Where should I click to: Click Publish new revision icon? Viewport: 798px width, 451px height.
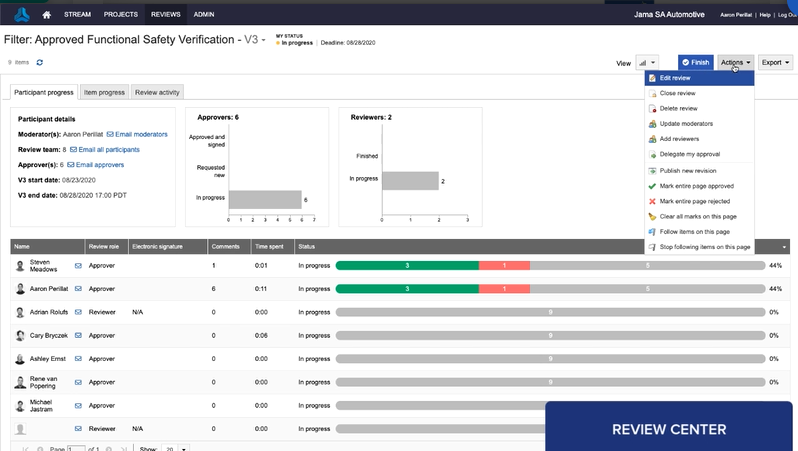point(652,171)
